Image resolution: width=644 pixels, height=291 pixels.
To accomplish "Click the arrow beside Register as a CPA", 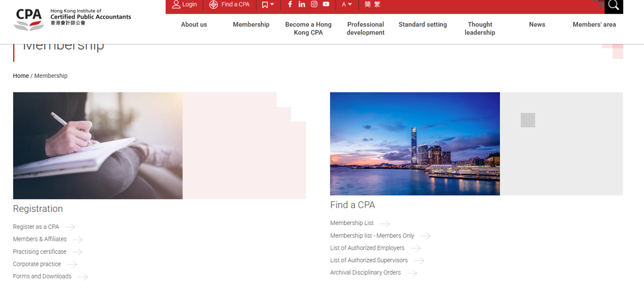I will tap(70, 228).
